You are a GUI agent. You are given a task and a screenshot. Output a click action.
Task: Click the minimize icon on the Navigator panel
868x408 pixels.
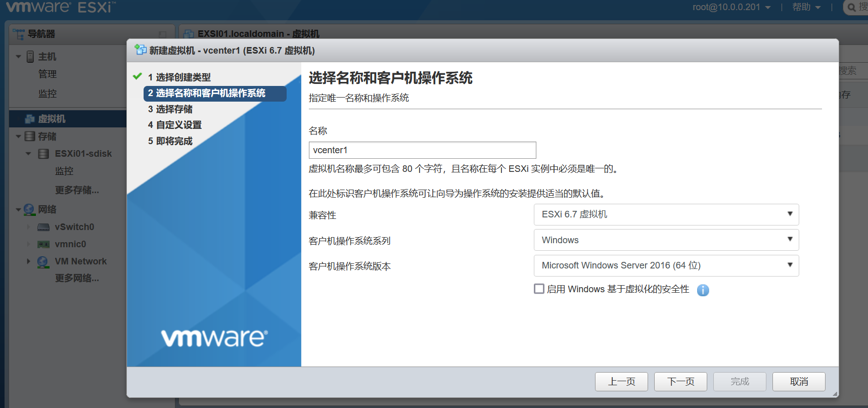pyautogui.click(x=163, y=34)
